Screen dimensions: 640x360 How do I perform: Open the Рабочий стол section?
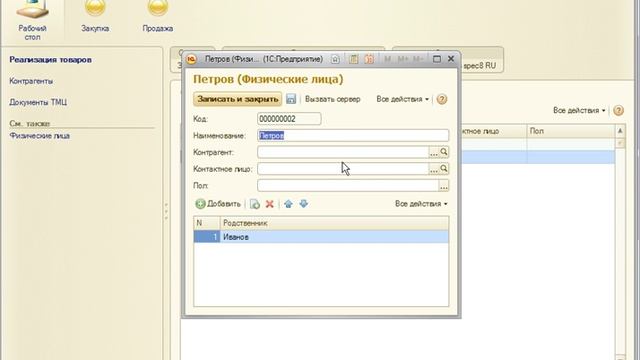32,20
